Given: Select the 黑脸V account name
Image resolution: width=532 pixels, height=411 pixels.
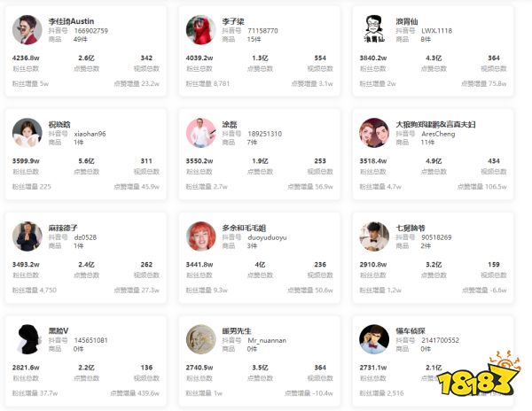Looking at the screenshot, I should pos(59,331).
